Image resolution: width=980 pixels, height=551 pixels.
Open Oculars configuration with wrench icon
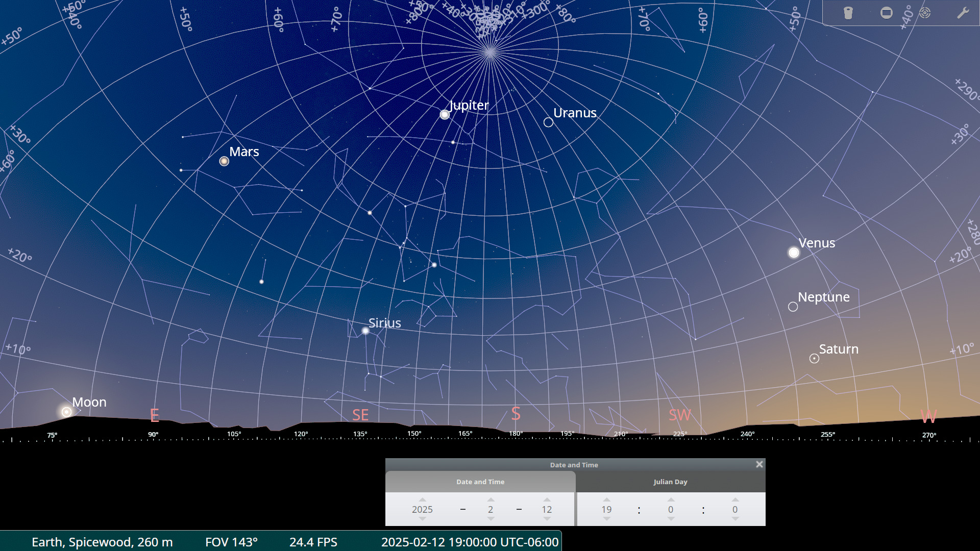click(963, 13)
